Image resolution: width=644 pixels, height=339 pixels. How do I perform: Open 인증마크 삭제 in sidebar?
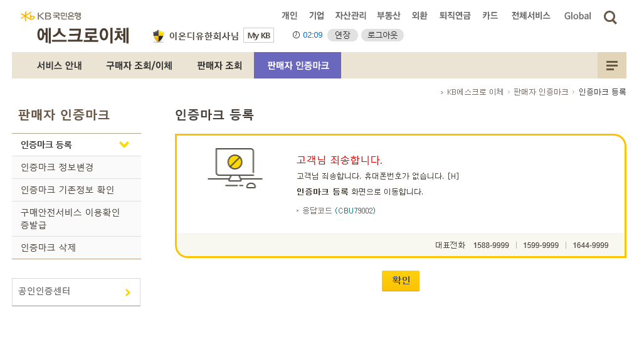[77, 248]
